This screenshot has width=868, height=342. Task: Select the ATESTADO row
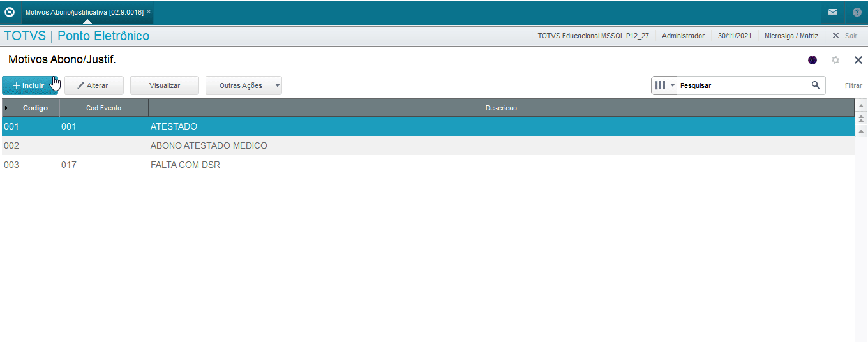428,126
